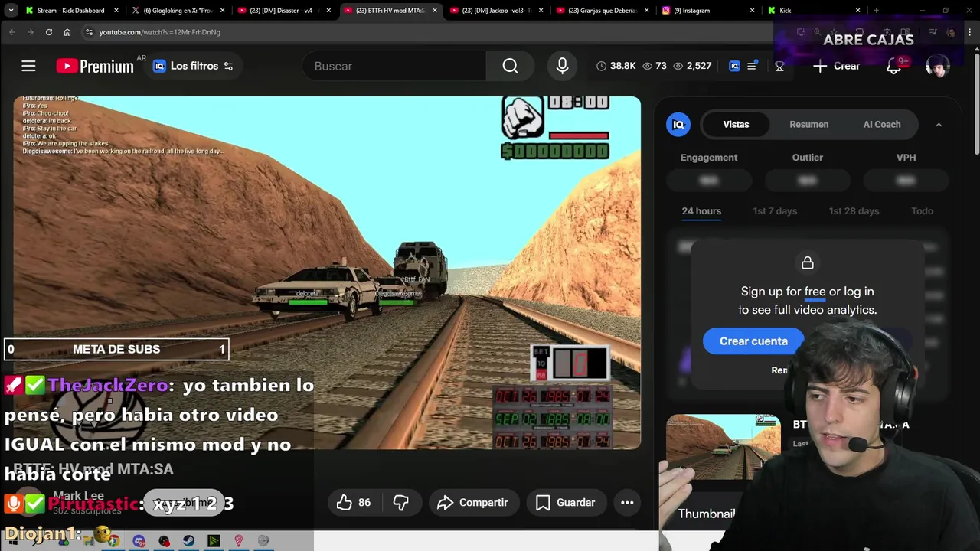Open Chrome from the taskbar

click(113, 540)
